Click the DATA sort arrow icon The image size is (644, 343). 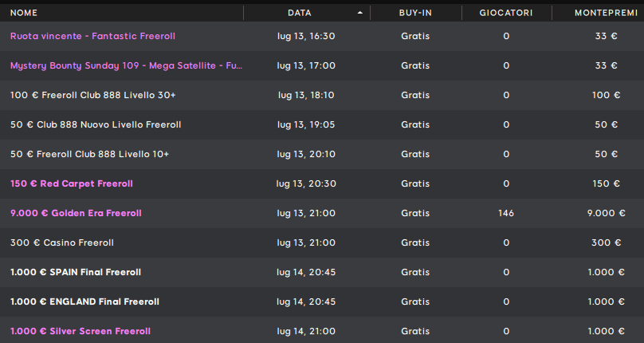360,13
